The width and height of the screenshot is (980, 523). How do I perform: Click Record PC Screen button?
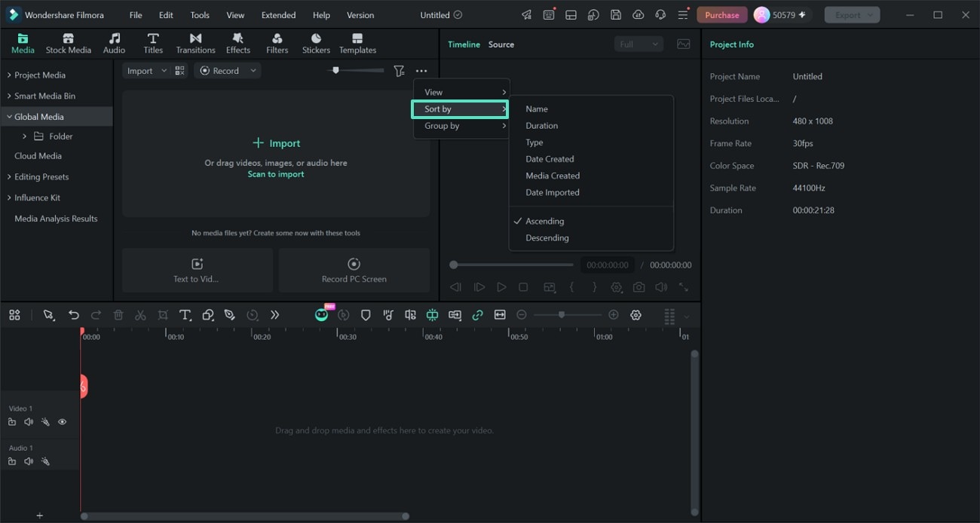tap(354, 270)
